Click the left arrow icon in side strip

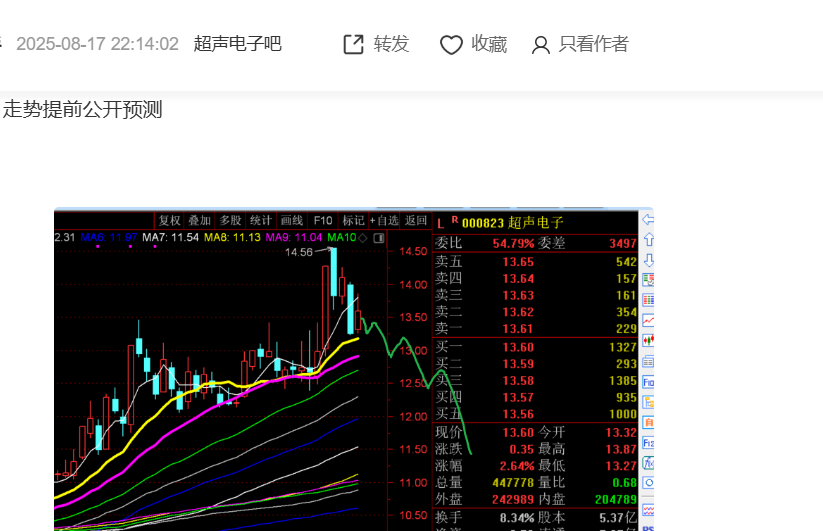pyautogui.click(x=648, y=219)
